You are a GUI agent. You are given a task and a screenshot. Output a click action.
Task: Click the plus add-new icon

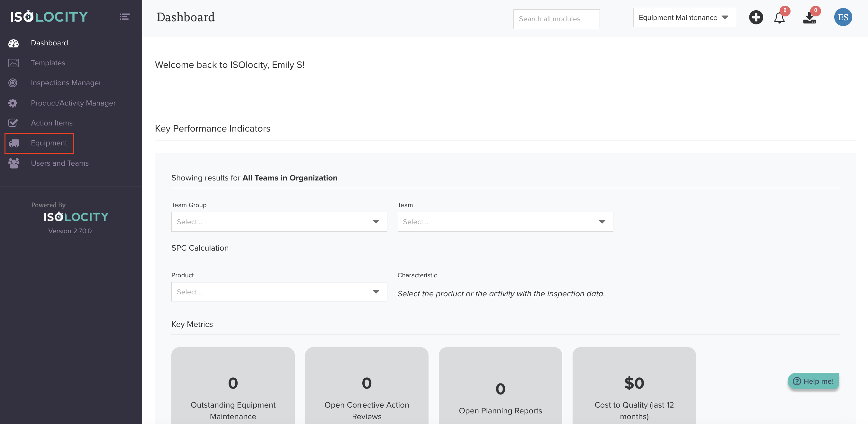pos(756,18)
